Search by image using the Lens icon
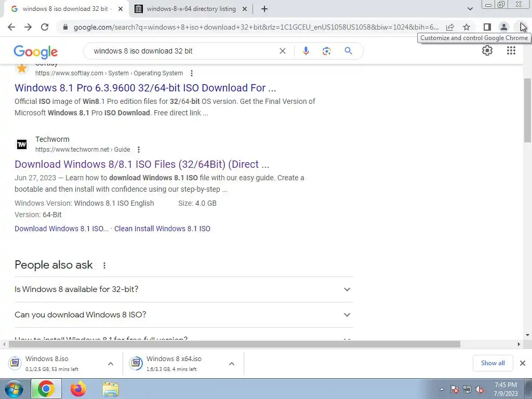The height and width of the screenshot is (399, 532). pyautogui.click(x=326, y=51)
